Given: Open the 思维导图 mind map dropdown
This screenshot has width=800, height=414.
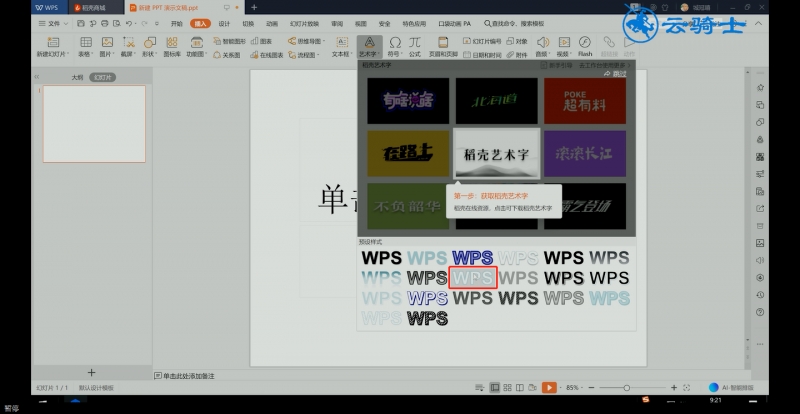Looking at the screenshot, I should pos(306,41).
